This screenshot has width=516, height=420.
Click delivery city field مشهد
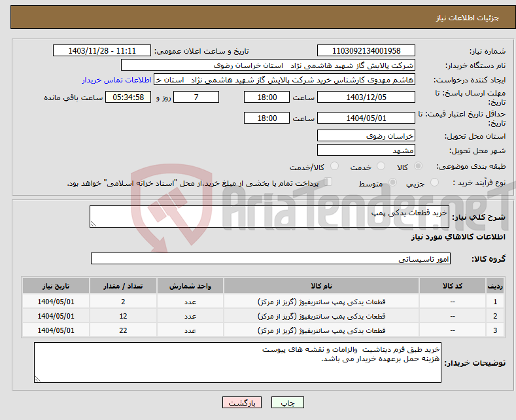[366, 150]
